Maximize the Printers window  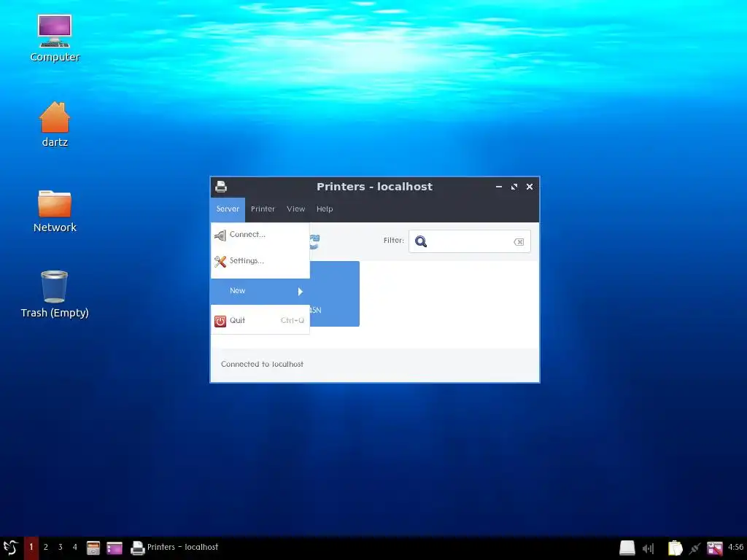point(514,187)
